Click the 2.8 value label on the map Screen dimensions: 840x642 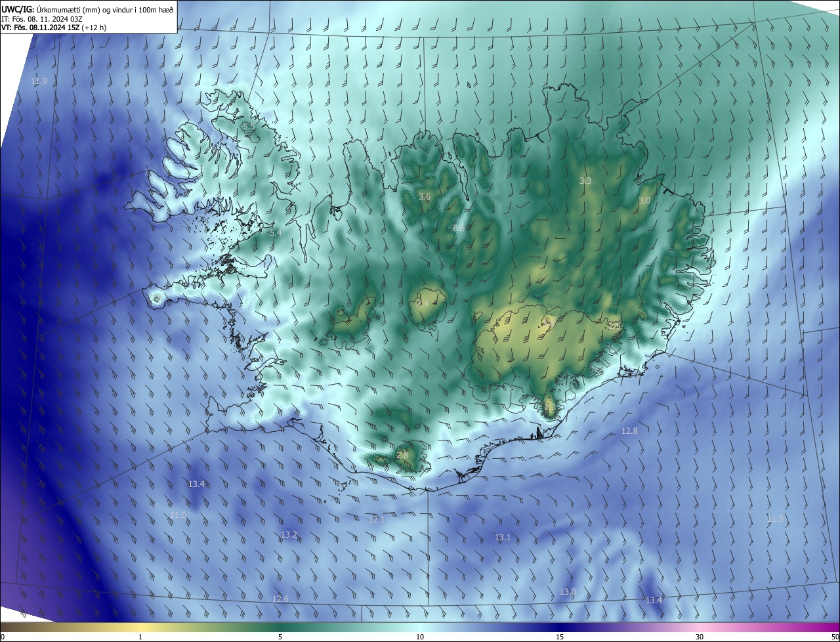click(x=402, y=455)
